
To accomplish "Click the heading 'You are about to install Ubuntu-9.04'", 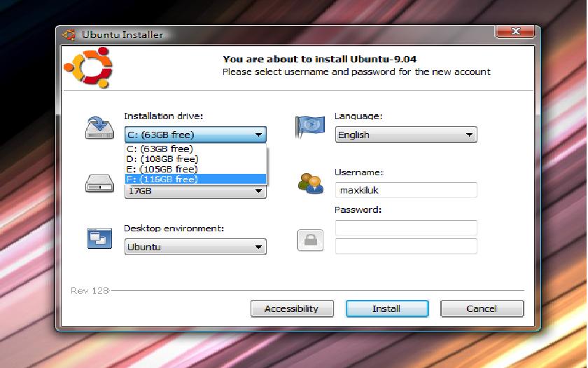I will click(319, 59).
